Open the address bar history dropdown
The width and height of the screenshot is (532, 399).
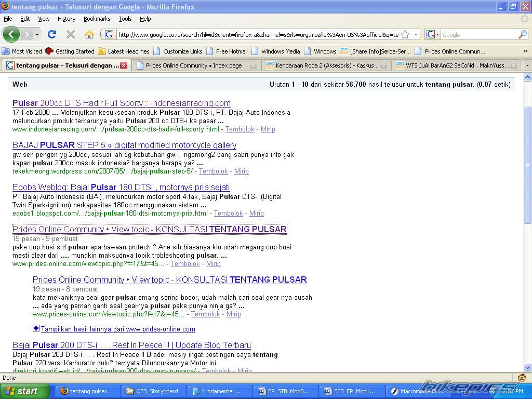416,35
